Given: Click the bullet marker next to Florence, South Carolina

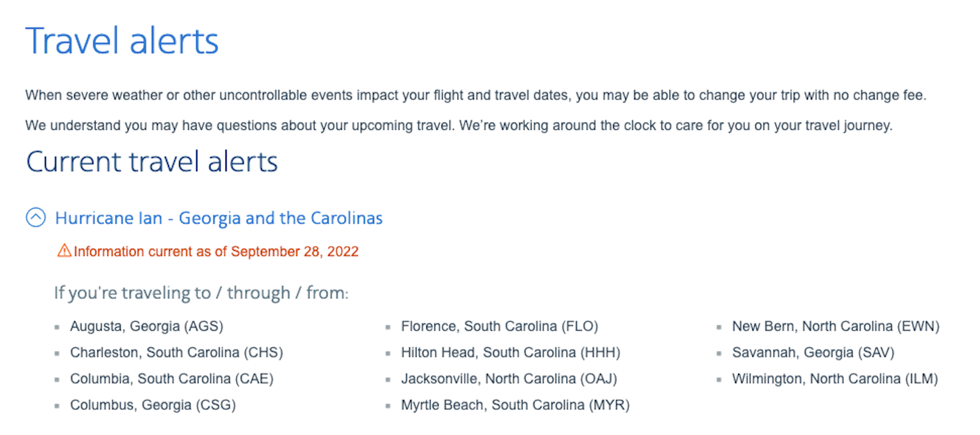Looking at the screenshot, I should [x=390, y=327].
